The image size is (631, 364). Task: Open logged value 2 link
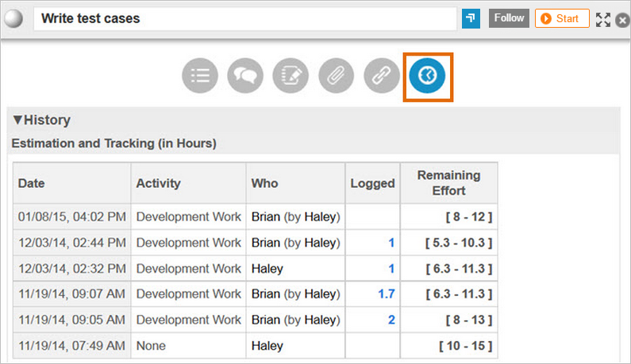click(x=391, y=320)
